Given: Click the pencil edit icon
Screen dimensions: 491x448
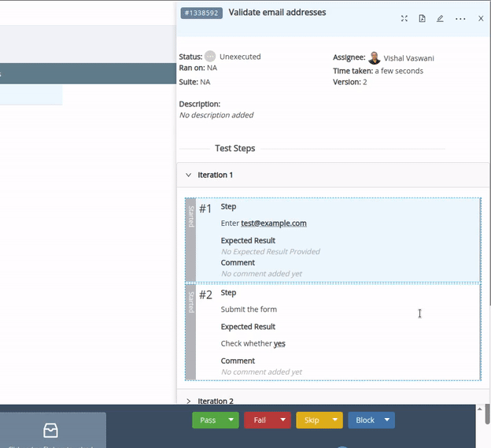Looking at the screenshot, I should (440, 18).
